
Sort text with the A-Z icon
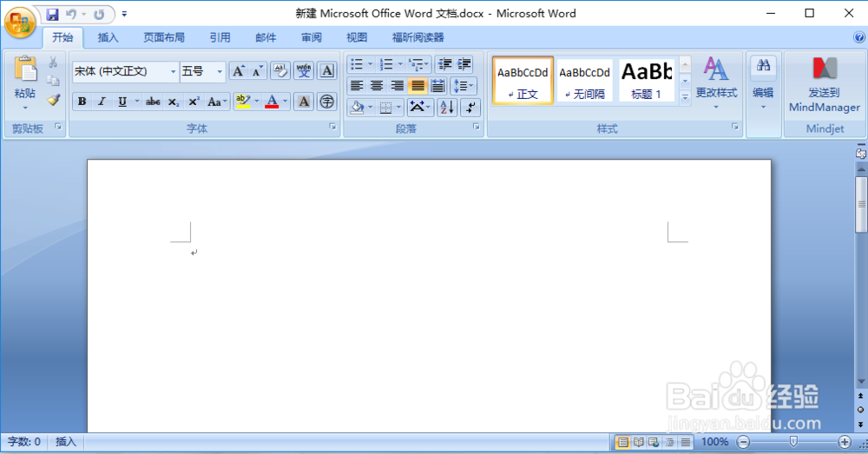pyautogui.click(x=447, y=108)
